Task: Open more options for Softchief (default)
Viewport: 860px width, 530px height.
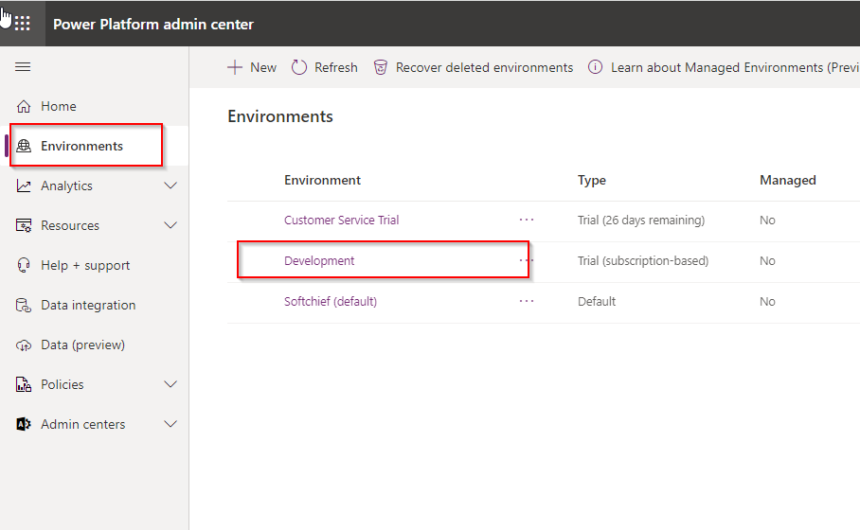Action: (x=527, y=301)
